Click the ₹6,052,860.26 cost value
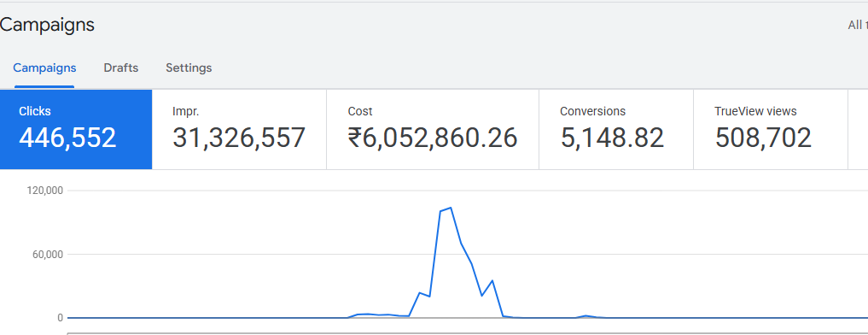Image resolution: width=868 pixels, height=335 pixels. [433, 138]
